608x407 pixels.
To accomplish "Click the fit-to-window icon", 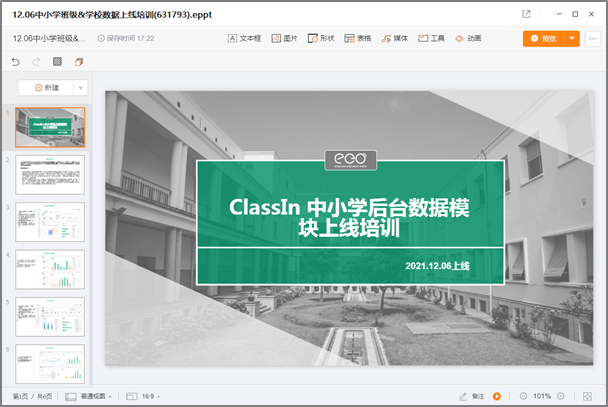I will coord(587,396).
